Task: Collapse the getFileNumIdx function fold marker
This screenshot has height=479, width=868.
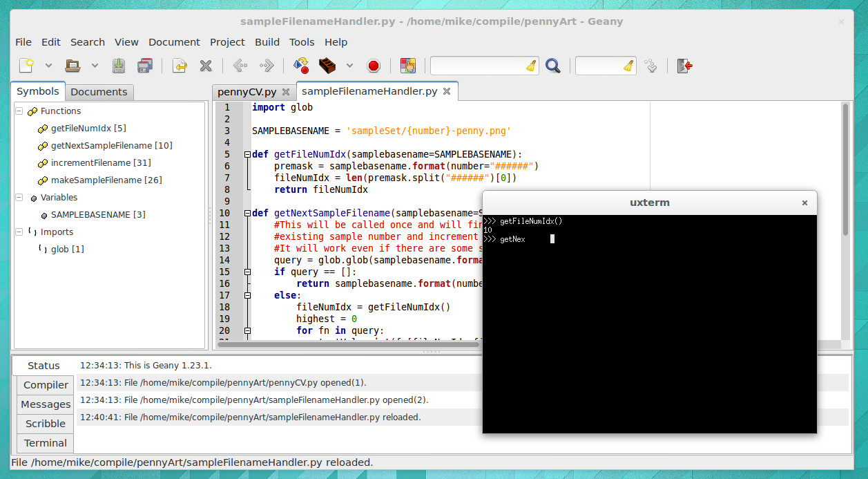Action: coord(246,154)
